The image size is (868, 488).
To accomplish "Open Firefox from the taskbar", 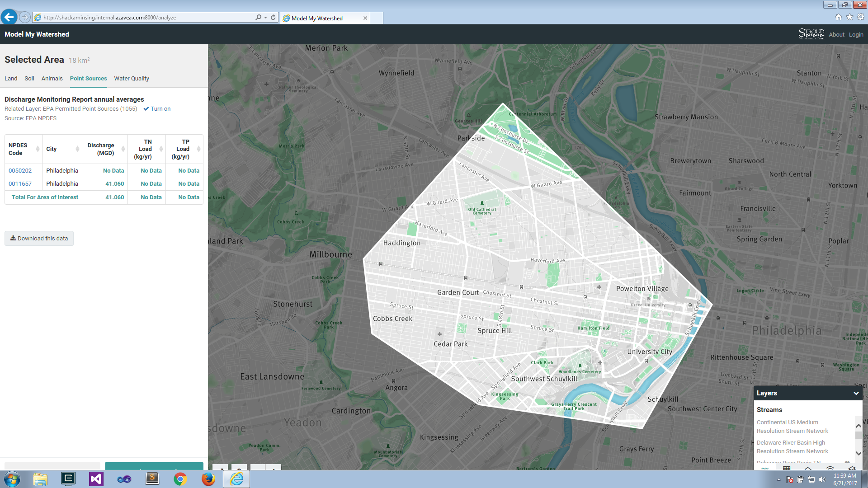I will pos(208,479).
